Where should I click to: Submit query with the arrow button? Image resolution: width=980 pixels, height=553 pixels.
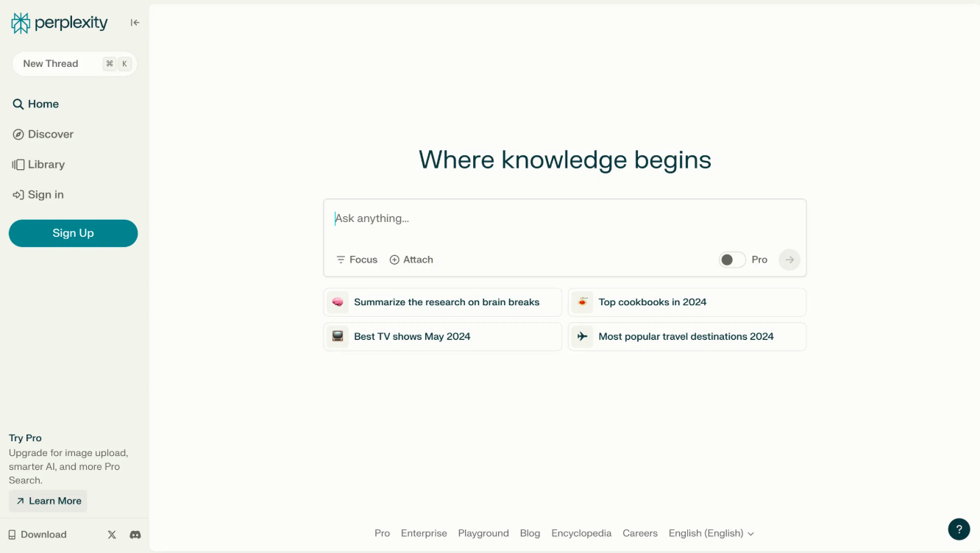pyautogui.click(x=789, y=260)
